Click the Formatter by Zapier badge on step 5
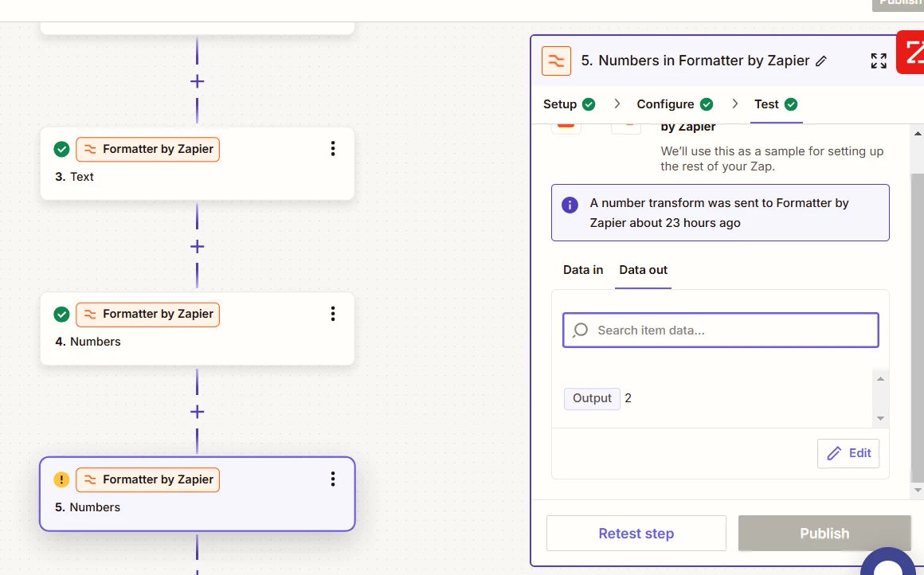This screenshot has width=924, height=575. point(148,479)
